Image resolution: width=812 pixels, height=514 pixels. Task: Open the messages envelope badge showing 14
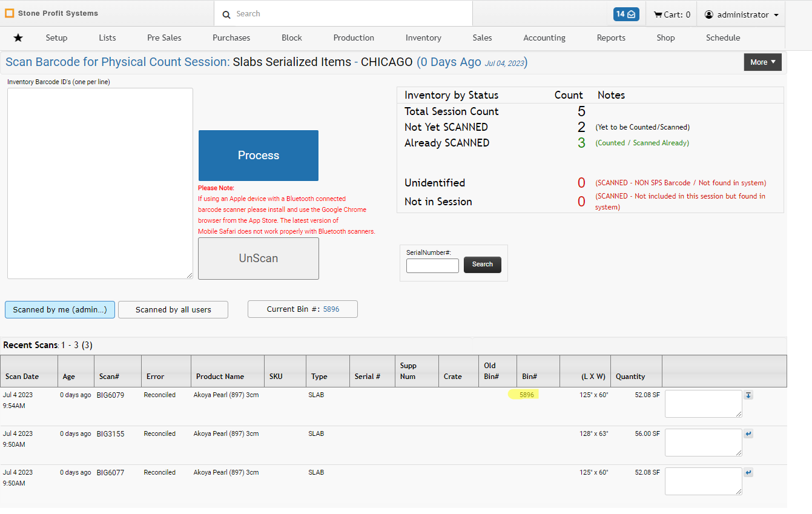tap(626, 14)
